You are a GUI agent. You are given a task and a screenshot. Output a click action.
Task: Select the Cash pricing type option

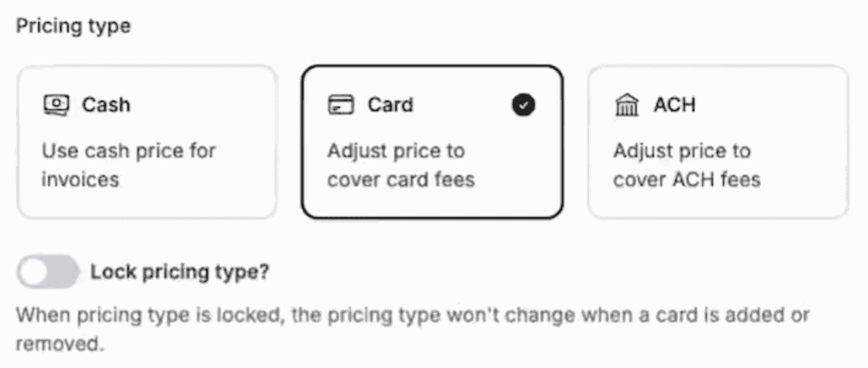point(147,142)
